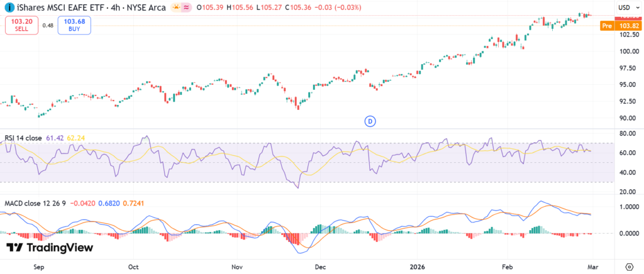Open the USD currency dropdown
Screen dimensions: 644x274
point(627,8)
